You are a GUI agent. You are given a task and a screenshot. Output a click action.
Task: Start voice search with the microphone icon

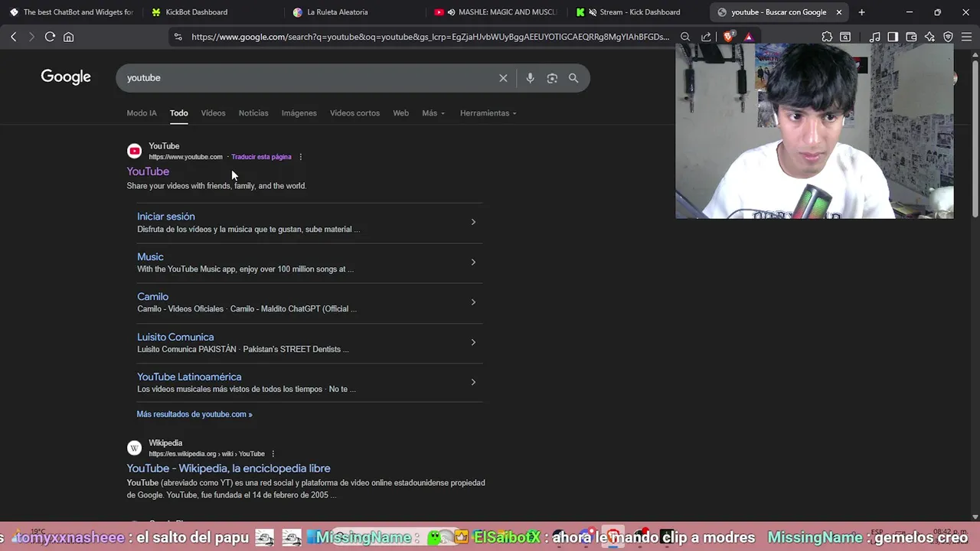pos(530,78)
